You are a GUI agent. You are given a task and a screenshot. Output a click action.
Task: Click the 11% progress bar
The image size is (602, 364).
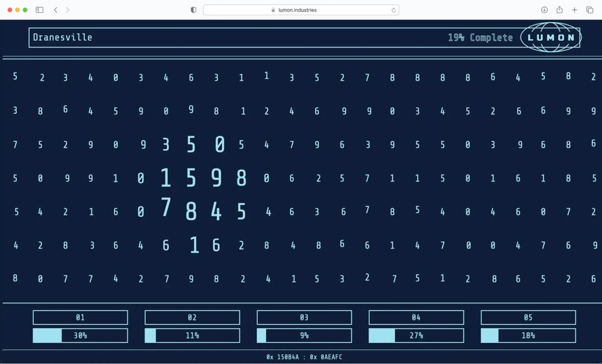point(192,335)
